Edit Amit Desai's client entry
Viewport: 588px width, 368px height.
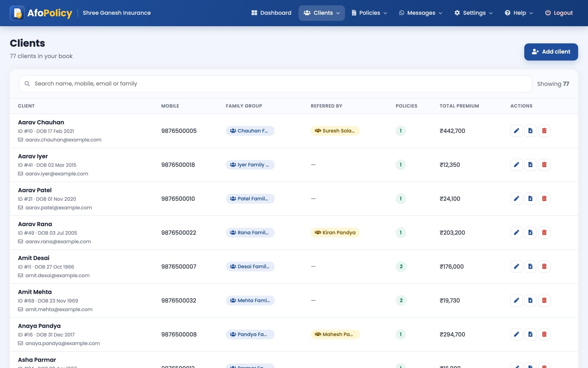516,266
